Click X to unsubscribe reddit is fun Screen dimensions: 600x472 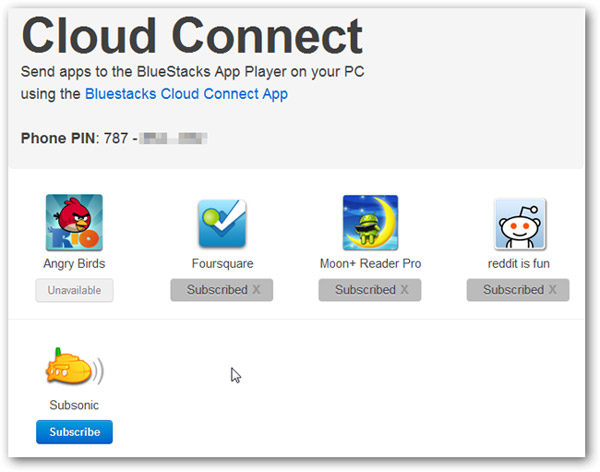552,290
